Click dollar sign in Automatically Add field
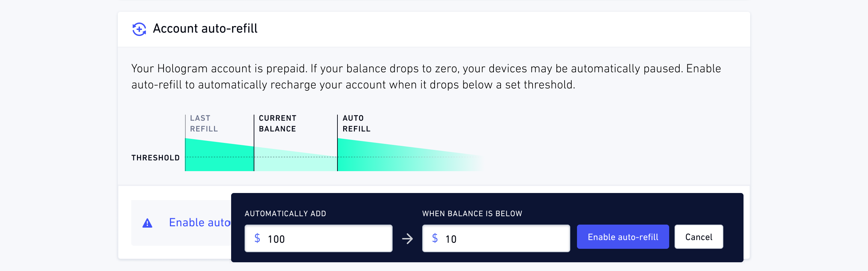Image resolution: width=868 pixels, height=271 pixels. [257, 238]
